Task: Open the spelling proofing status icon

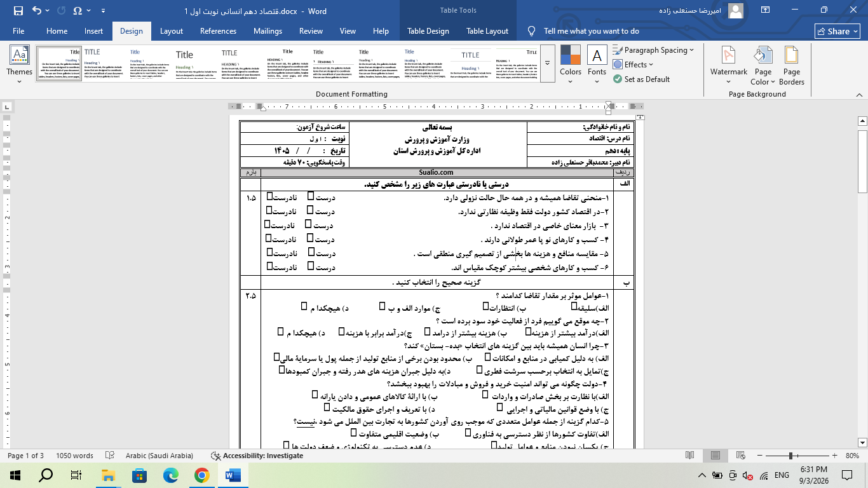Action: pyautogui.click(x=110, y=456)
